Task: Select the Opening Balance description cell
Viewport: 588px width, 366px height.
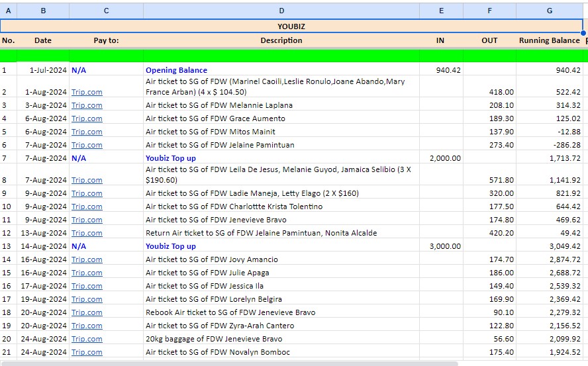Action: (x=281, y=70)
